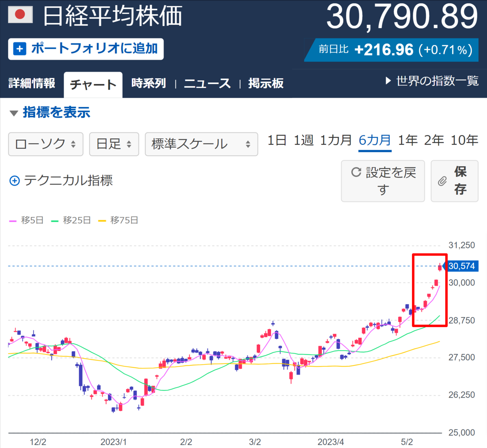Click the 5/2 date label
This screenshot has width=487, height=448.
(407, 442)
